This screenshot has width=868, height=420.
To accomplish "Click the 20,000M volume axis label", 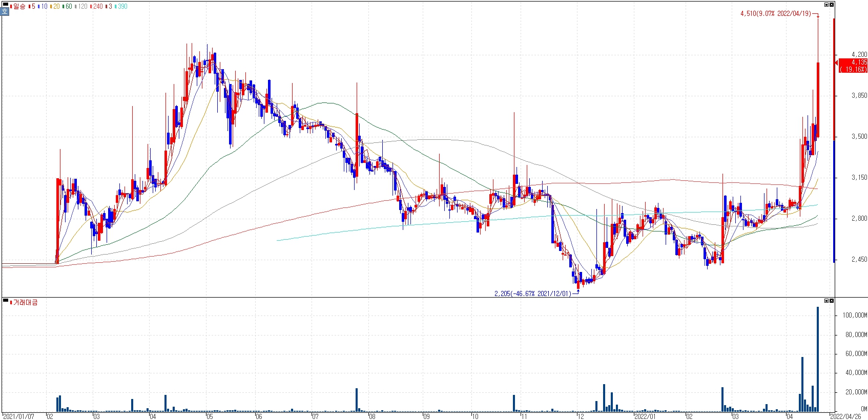I will point(856,392).
